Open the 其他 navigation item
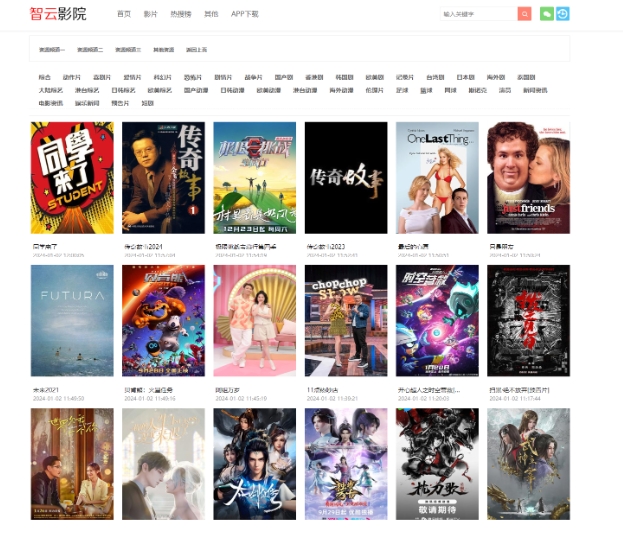Screen dimensions: 623x541 click(211, 14)
